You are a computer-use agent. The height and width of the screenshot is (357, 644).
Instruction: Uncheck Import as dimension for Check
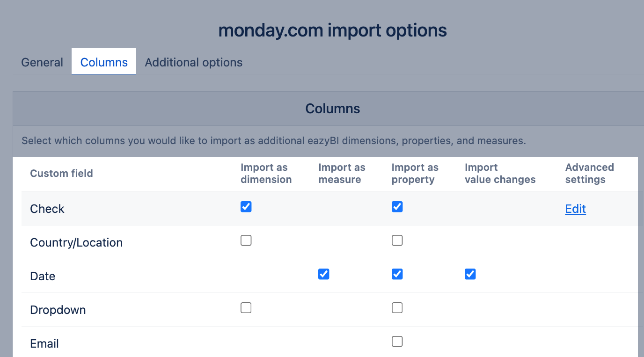click(246, 207)
